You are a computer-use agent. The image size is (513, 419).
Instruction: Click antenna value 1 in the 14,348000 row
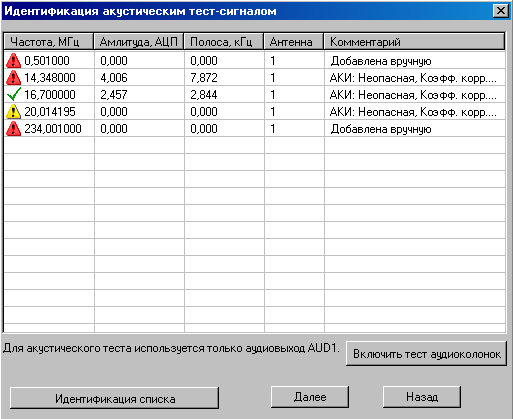click(273, 78)
